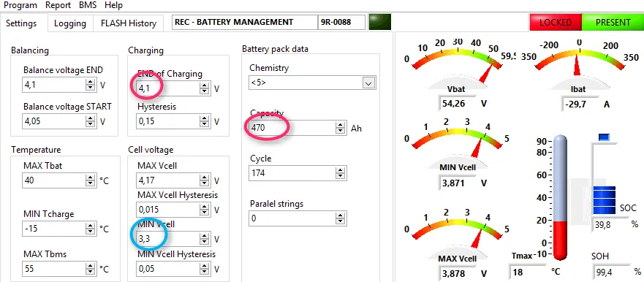Adjust the Cycle stepper
The height and width of the screenshot is (282, 644).
point(340,173)
